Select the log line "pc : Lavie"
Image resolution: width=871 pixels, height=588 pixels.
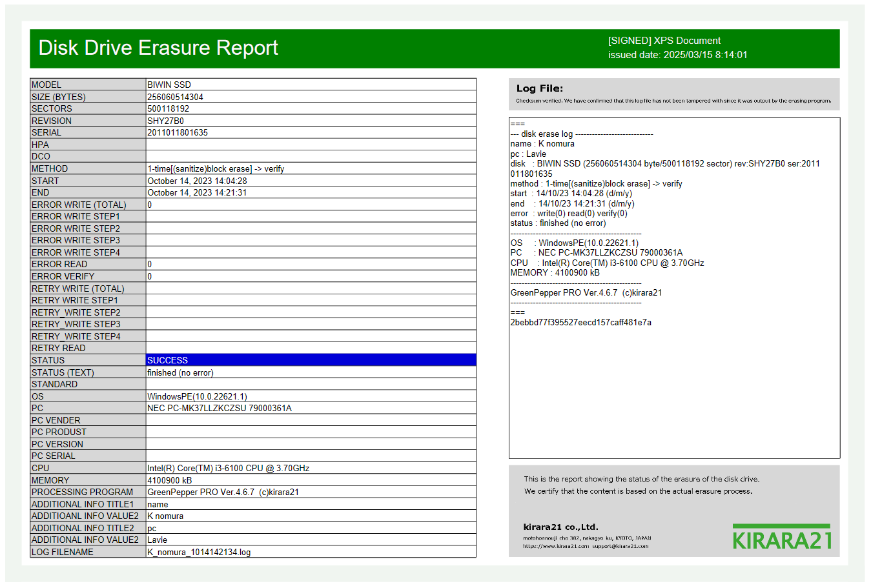528,154
